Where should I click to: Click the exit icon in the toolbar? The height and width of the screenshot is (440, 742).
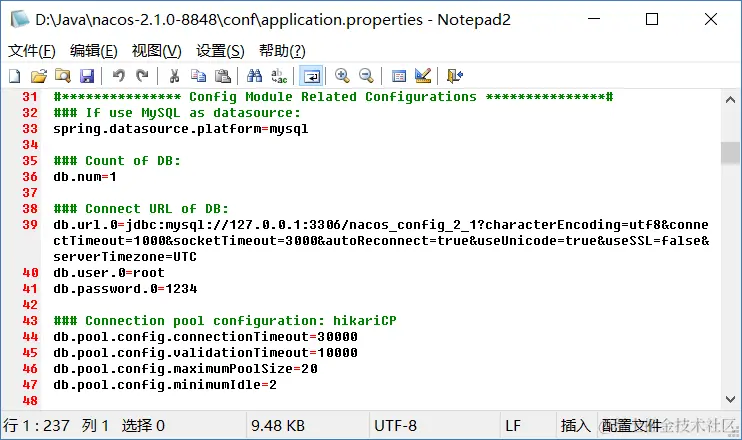point(455,76)
